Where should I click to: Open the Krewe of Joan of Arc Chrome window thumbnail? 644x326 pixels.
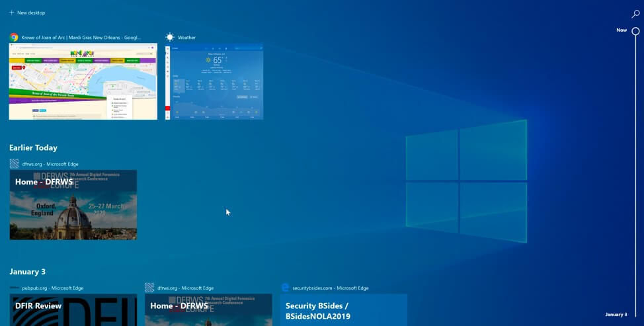point(83,81)
